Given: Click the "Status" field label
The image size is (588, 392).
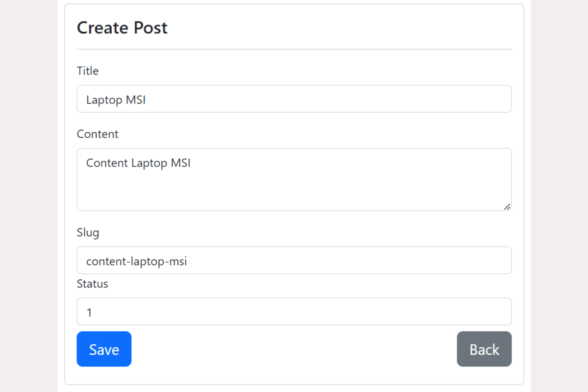Looking at the screenshot, I should [x=93, y=284].
